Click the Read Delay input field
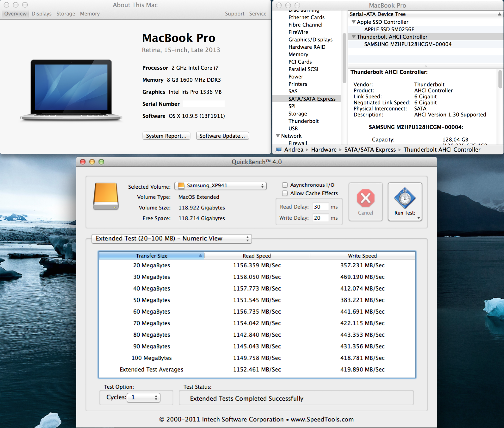Viewport: 504px width, 428px height. pyautogui.click(x=321, y=207)
